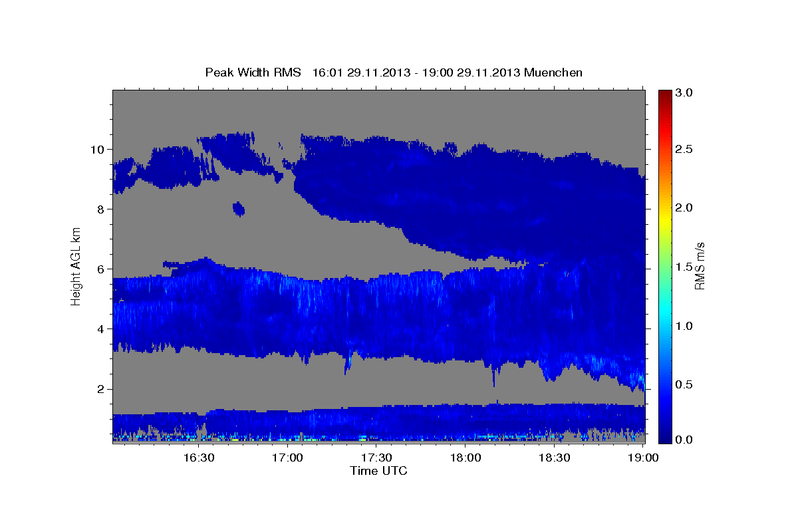Click the colorbar value 1.5

685,267
